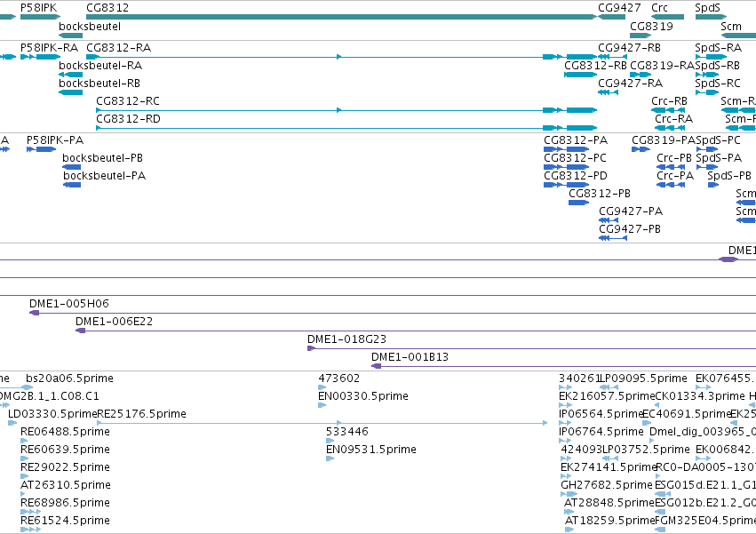Select the LP09095.5prime EST label
Viewport: 756px width, 534px height.
click(643, 379)
